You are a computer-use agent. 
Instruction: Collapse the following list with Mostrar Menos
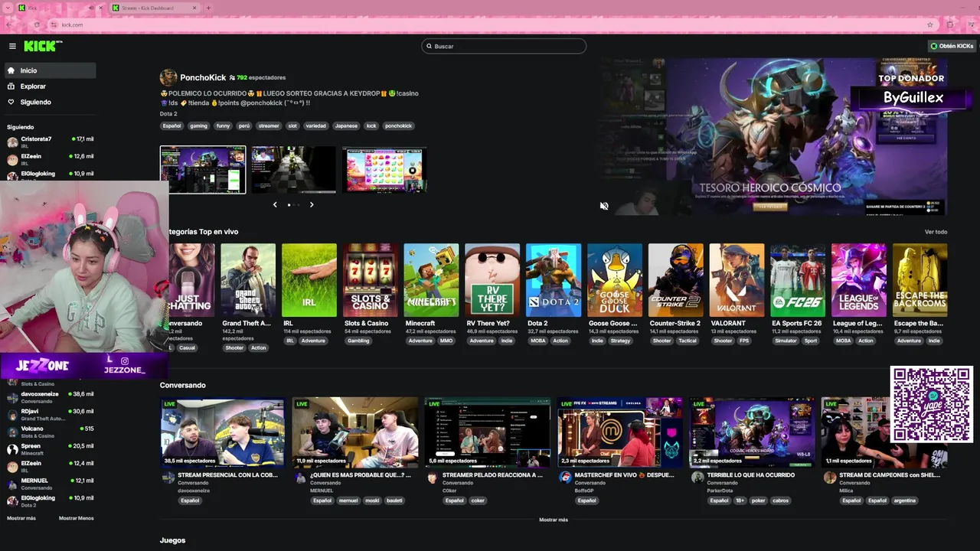(x=76, y=518)
